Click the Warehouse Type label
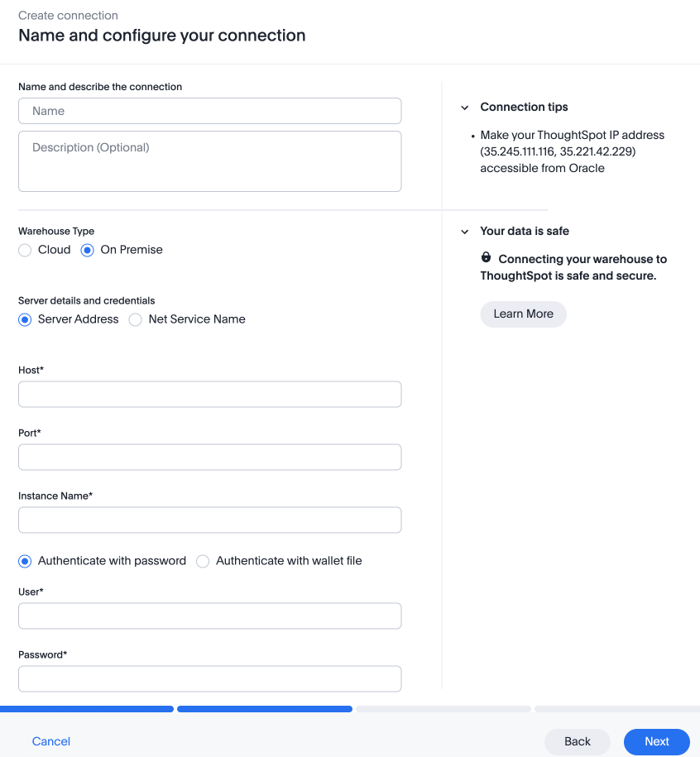 coord(56,232)
